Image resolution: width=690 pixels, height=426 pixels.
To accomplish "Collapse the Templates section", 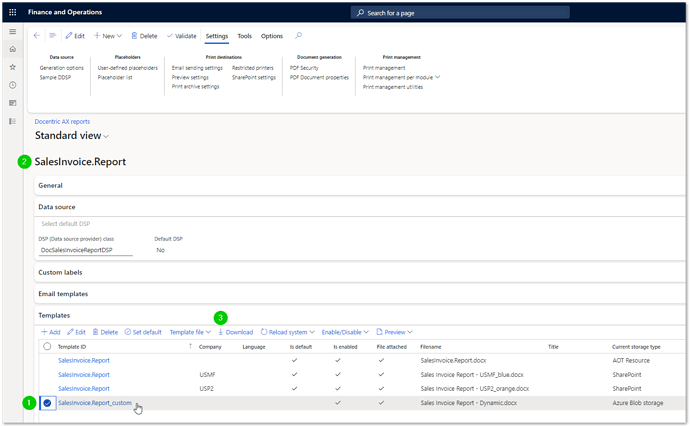I will tap(359, 316).
